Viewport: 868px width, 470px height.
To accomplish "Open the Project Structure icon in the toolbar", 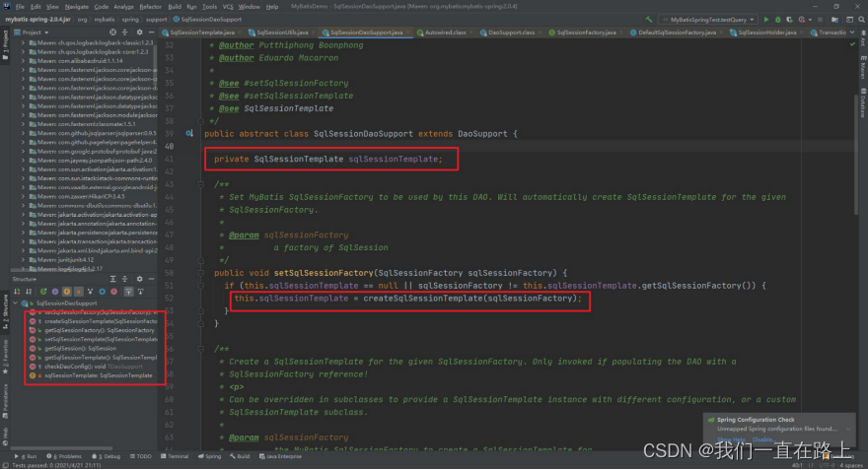I will 834,20.
